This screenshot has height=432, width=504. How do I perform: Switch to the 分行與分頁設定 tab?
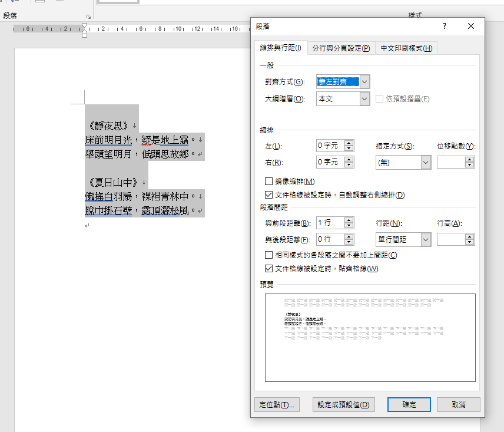click(341, 48)
